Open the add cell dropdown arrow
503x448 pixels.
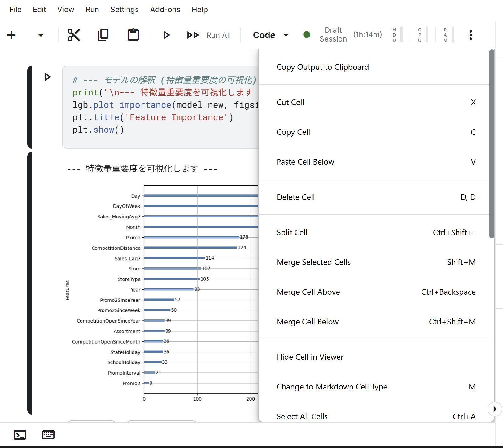point(41,35)
